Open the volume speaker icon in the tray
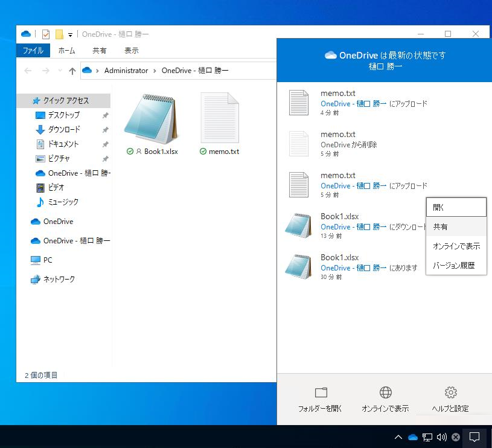This screenshot has width=492, height=448. [x=441, y=437]
